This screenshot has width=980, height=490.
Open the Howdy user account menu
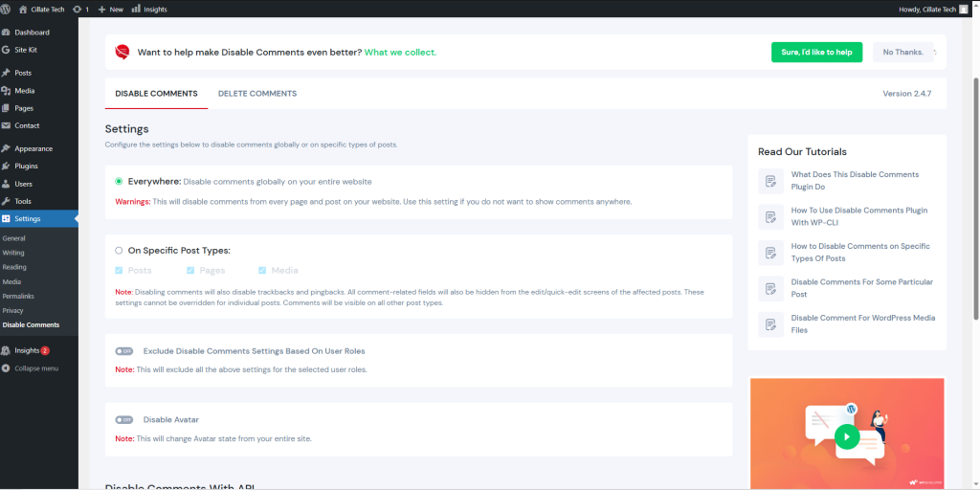point(933,9)
